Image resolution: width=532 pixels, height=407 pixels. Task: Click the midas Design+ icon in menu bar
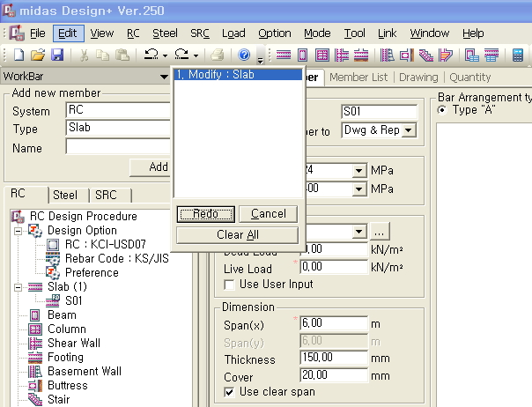point(17,33)
